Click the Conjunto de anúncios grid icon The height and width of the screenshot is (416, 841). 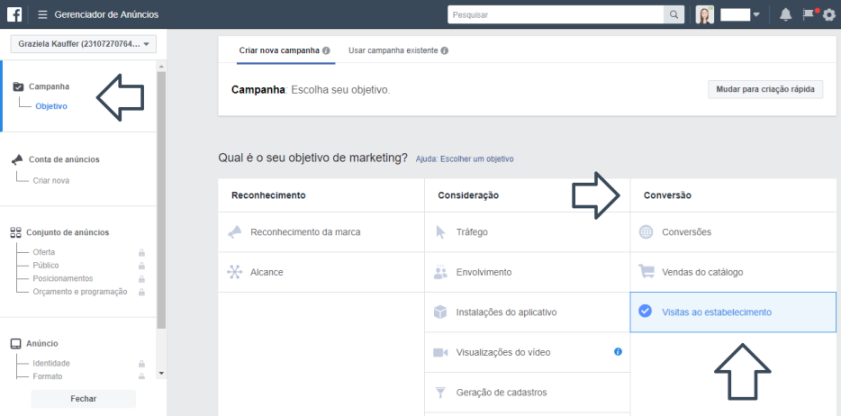16,232
